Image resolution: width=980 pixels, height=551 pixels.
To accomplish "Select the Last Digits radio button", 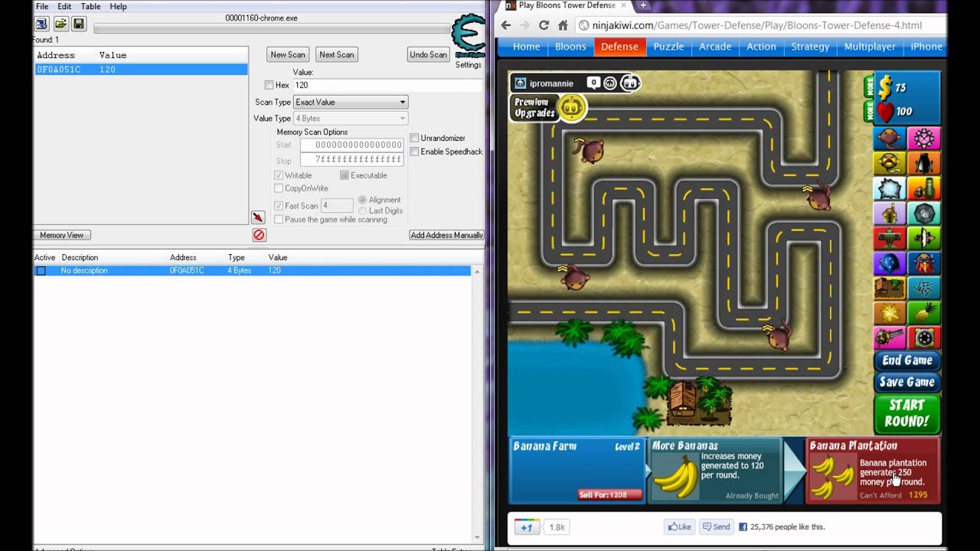I will click(x=363, y=210).
